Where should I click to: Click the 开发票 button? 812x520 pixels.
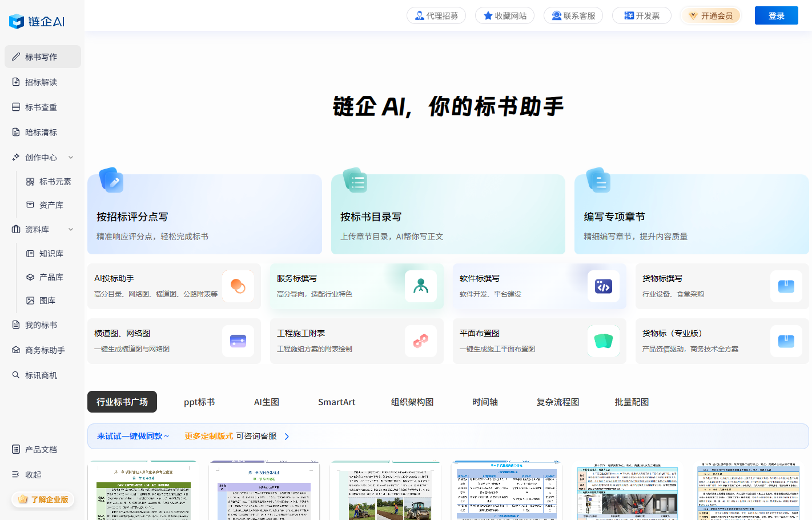(642, 15)
